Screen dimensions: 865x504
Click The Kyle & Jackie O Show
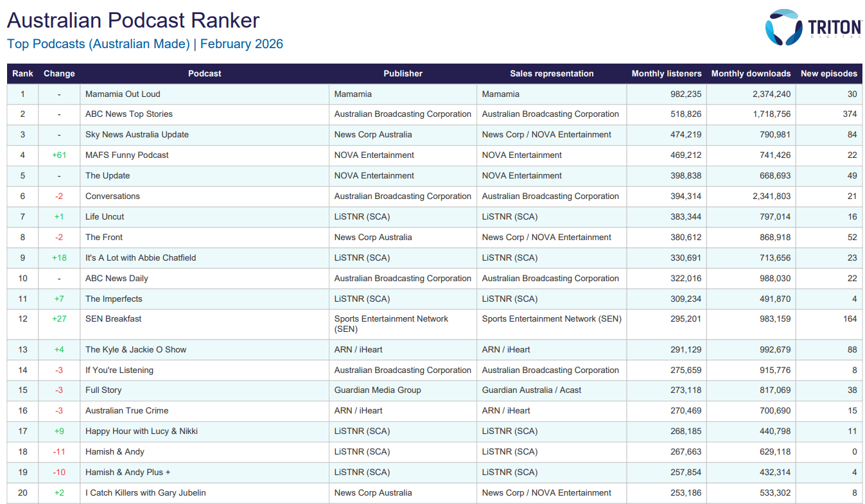click(x=135, y=350)
